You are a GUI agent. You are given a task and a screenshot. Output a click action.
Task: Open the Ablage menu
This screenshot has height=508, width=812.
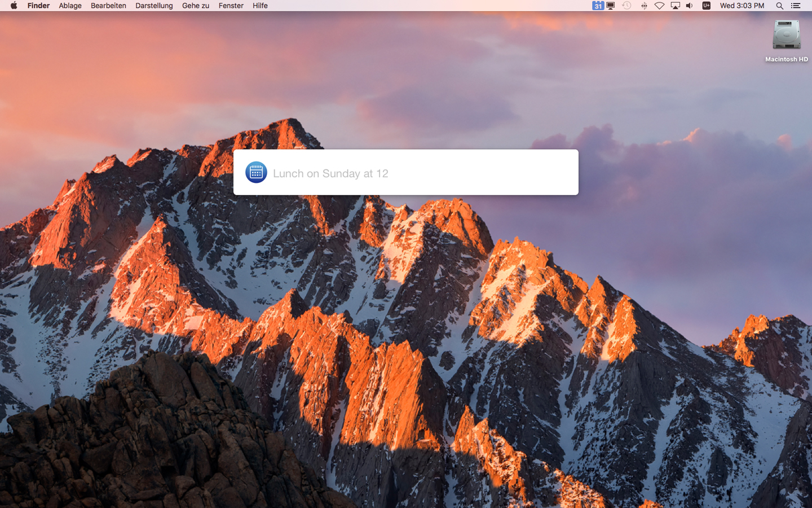pyautogui.click(x=70, y=6)
